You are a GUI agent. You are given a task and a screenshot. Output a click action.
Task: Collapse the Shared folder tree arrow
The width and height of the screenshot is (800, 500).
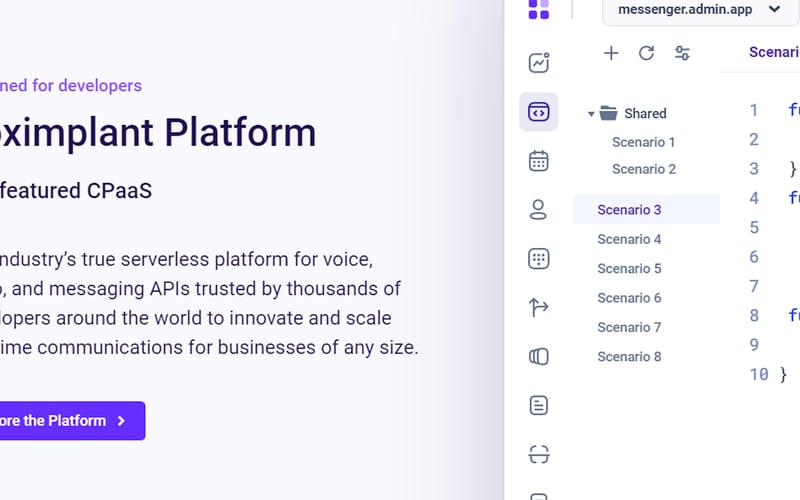(x=591, y=114)
